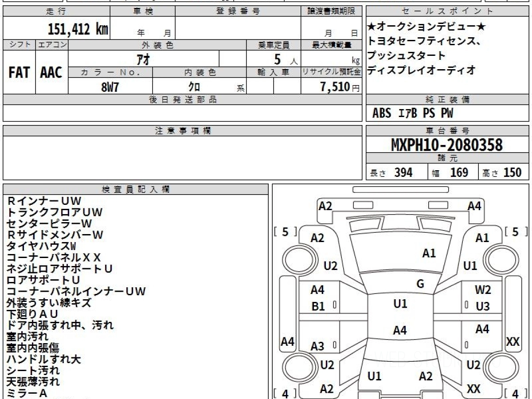Click the 純正装備 heading
This screenshot has height=399, width=532.
pos(448,100)
